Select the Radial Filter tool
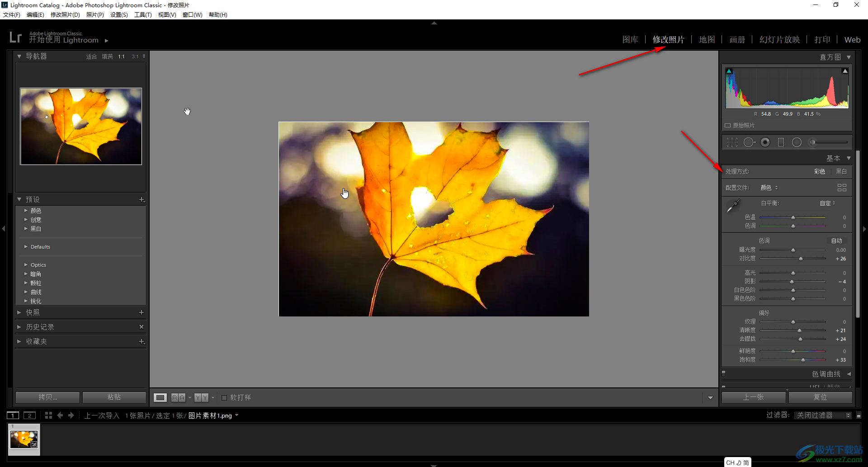The image size is (868, 467). tap(797, 142)
